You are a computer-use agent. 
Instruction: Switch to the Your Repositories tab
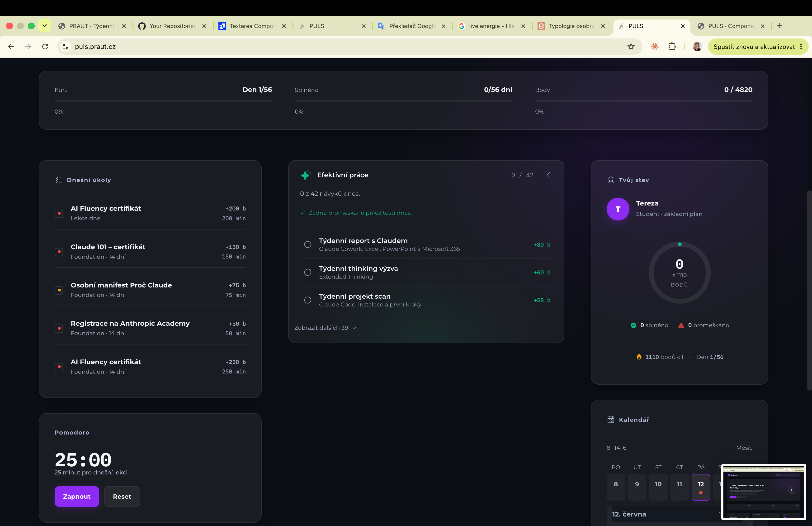point(172,26)
